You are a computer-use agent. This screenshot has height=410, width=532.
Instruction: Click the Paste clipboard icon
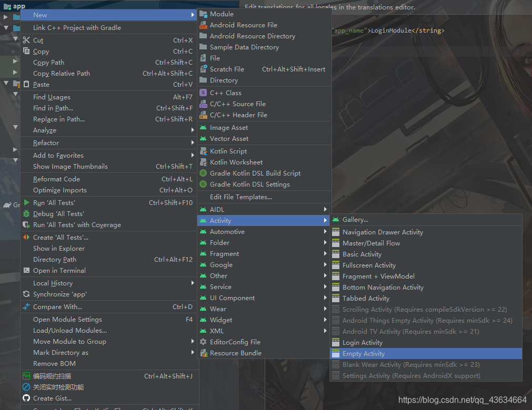(26, 85)
